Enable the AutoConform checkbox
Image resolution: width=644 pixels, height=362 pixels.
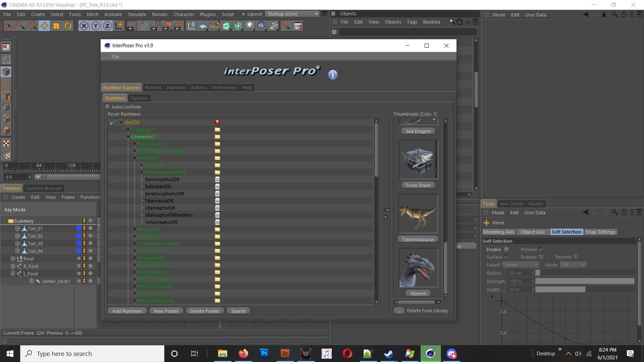(x=108, y=107)
